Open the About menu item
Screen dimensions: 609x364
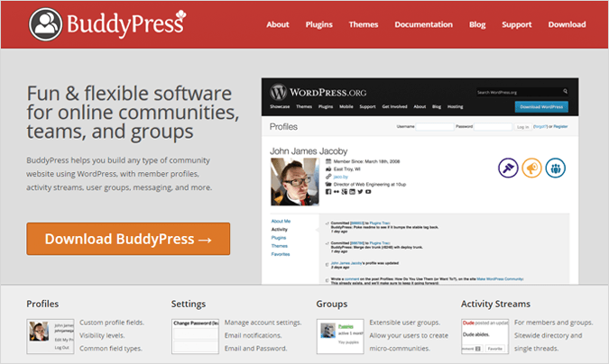click(278, 24)
